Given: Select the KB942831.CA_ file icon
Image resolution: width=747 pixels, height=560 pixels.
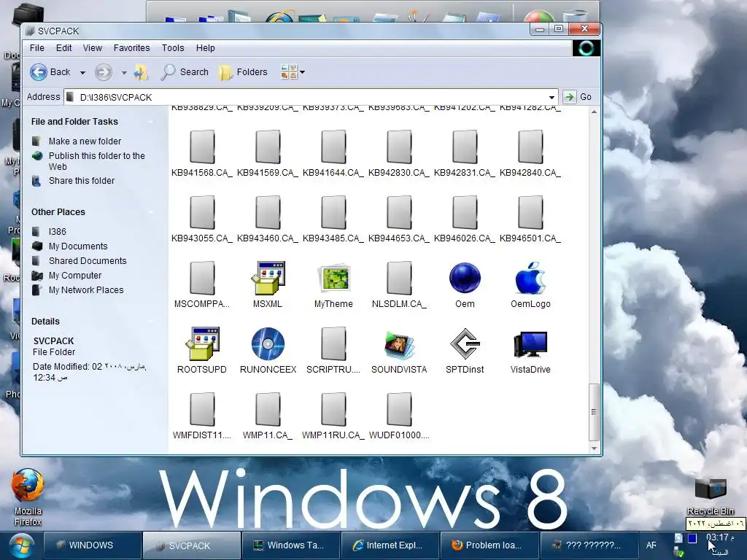Looking at the screenshot, I should coord(465,147).
